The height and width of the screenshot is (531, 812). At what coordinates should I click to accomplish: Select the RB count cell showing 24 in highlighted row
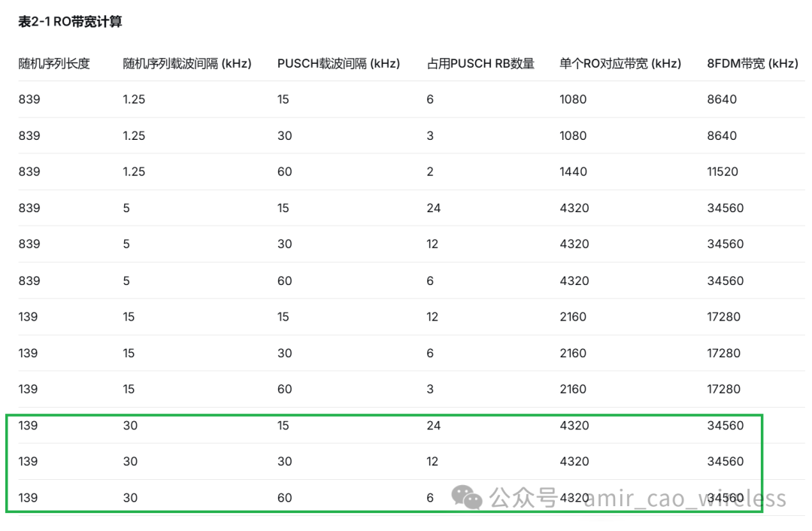tap(434, 425)
